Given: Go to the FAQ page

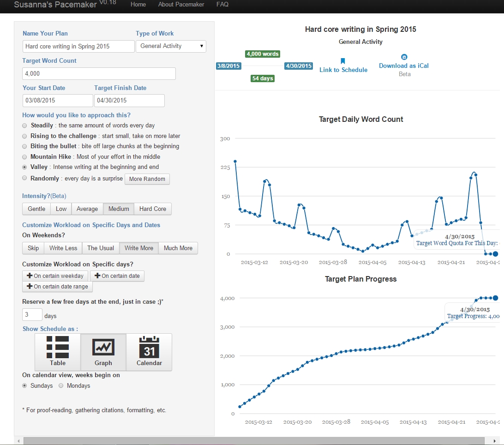Looking at the screenshot, I should pyautogui.click(x=222, y=5).
